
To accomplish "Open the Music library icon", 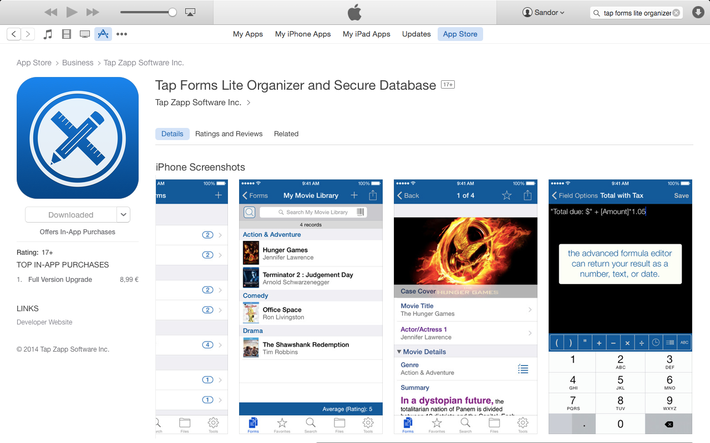I will tap(48, 34).
